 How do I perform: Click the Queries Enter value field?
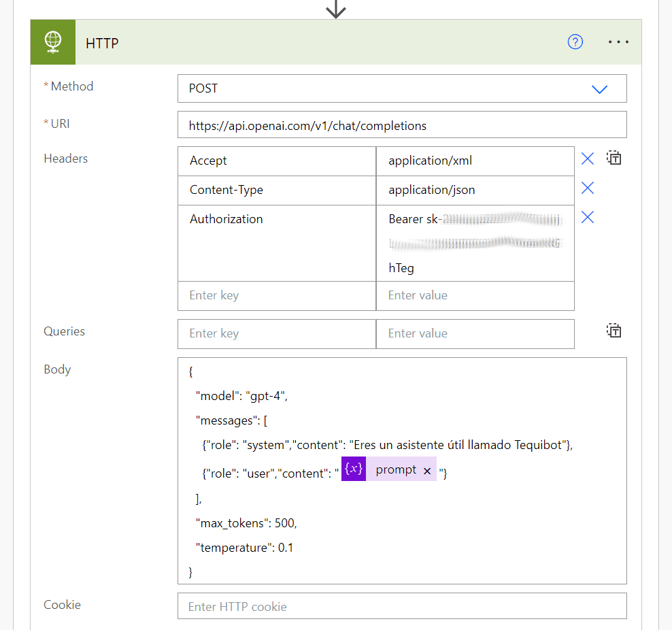[x=475, y=334]
